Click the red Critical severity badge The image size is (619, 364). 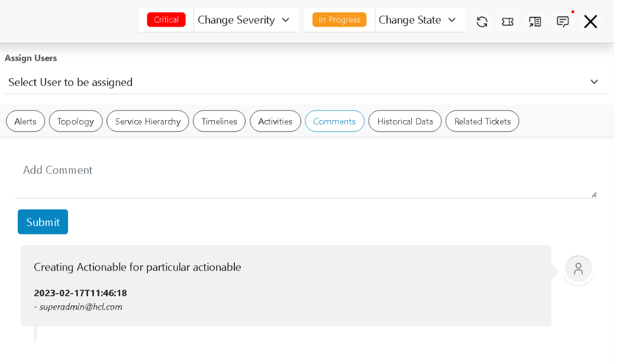click(x=166, y=20)
